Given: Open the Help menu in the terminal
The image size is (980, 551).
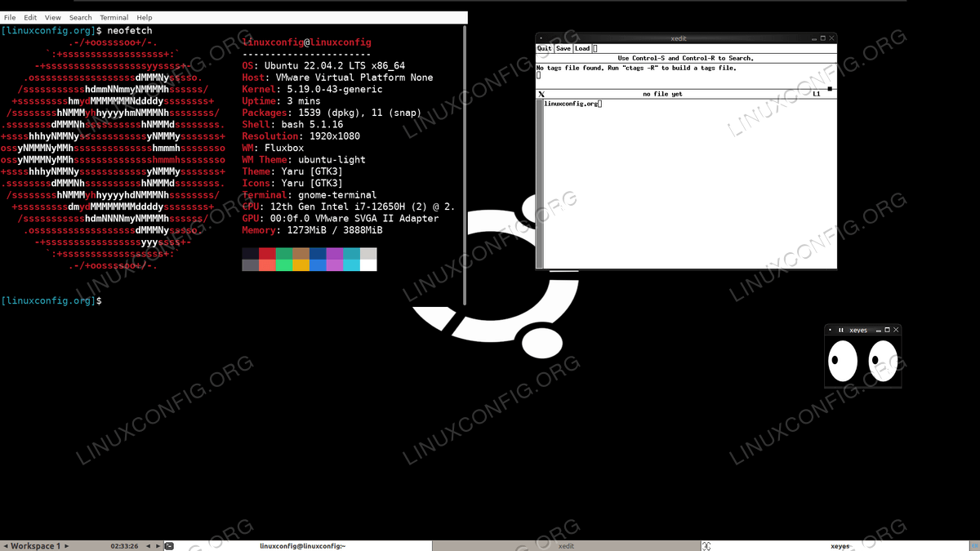Looking at the screenshot, I should point(145,17).
